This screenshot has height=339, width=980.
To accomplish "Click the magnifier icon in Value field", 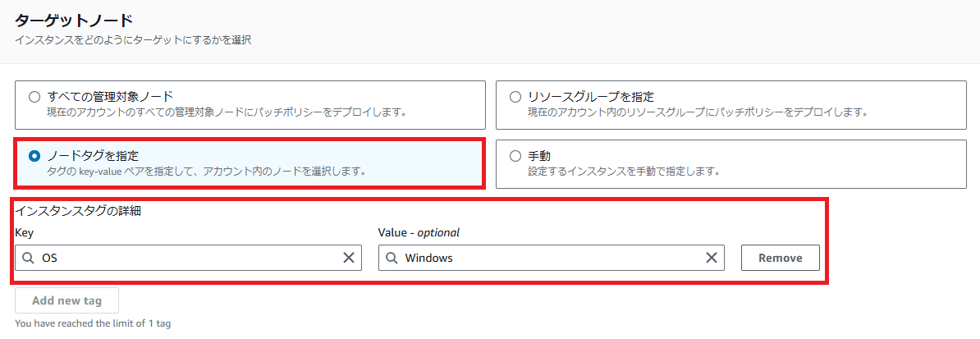I will 392,258.
